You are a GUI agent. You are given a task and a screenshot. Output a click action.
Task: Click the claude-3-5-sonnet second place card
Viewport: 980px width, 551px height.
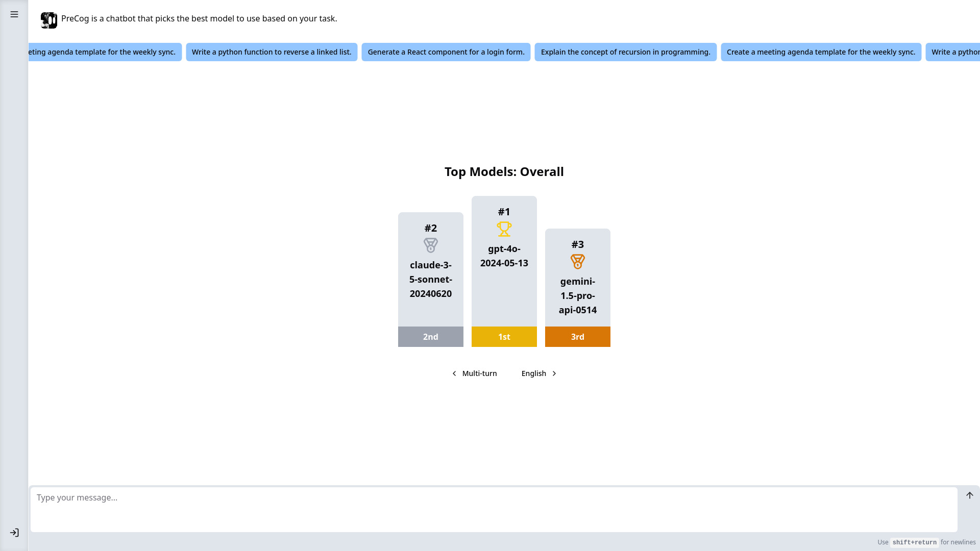coord(431,279)
